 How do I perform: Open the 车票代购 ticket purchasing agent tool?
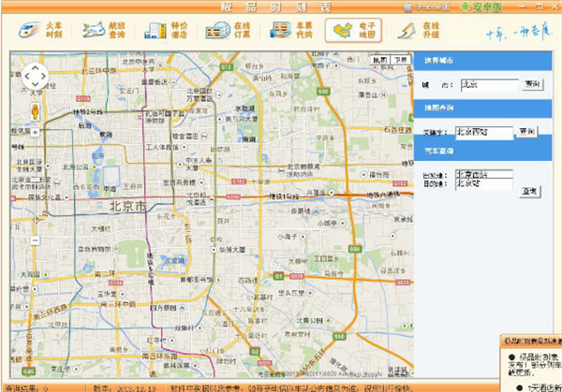point(288,30)
